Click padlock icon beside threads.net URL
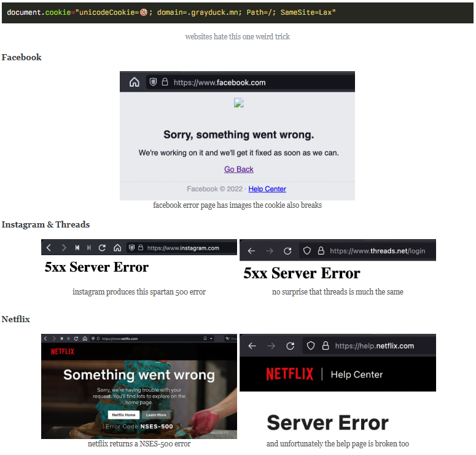 pos(321,251)
